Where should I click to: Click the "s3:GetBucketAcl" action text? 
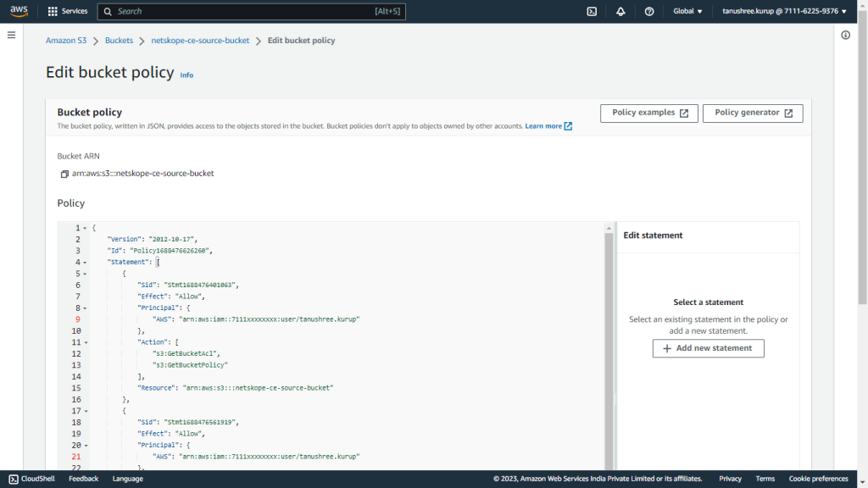tap(186, 353)
